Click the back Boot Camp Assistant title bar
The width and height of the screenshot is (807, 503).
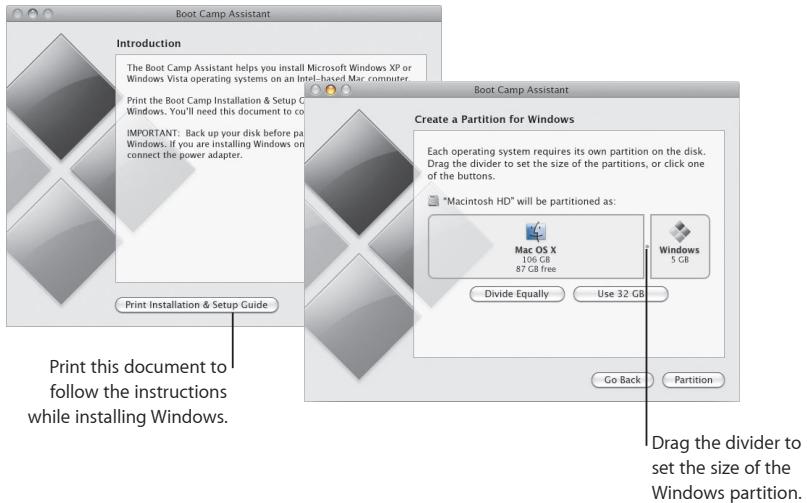click(223, 14)
